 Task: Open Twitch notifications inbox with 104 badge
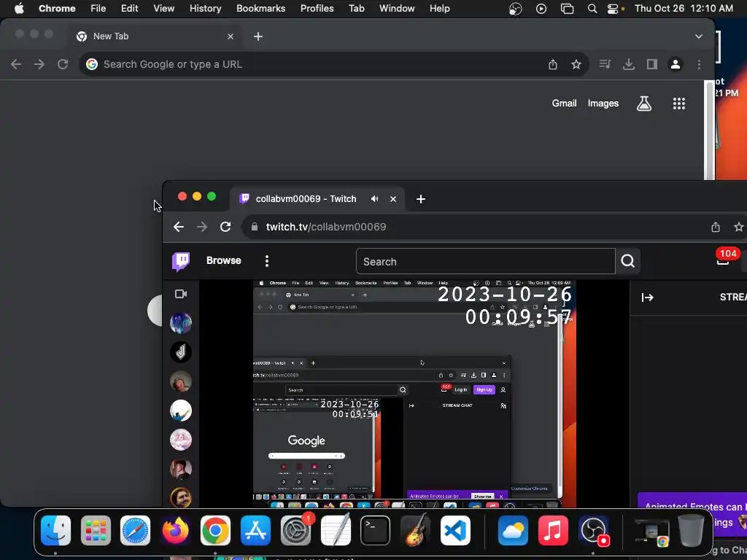pos(723,259)
